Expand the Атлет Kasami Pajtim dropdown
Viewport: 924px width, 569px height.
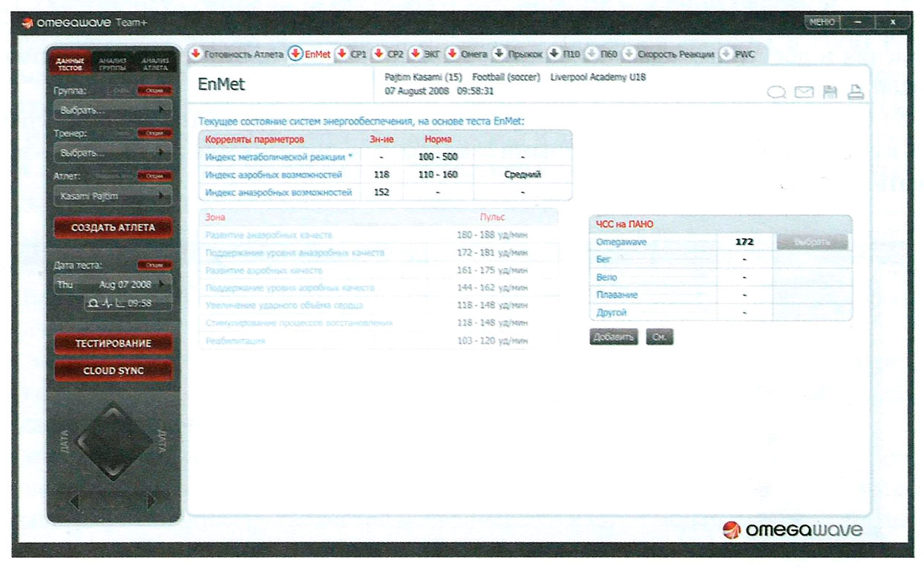point(112,195)
